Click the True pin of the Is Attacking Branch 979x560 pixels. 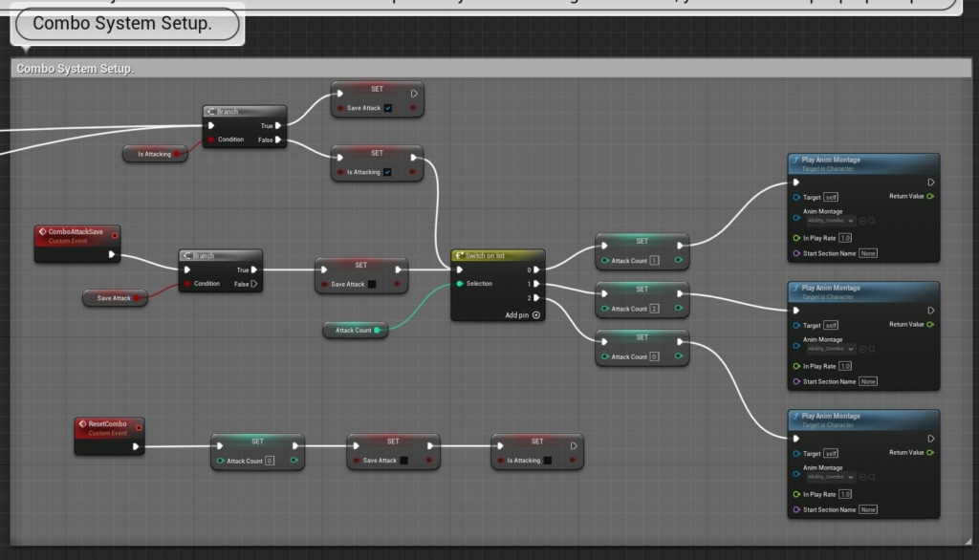[278, 125]
